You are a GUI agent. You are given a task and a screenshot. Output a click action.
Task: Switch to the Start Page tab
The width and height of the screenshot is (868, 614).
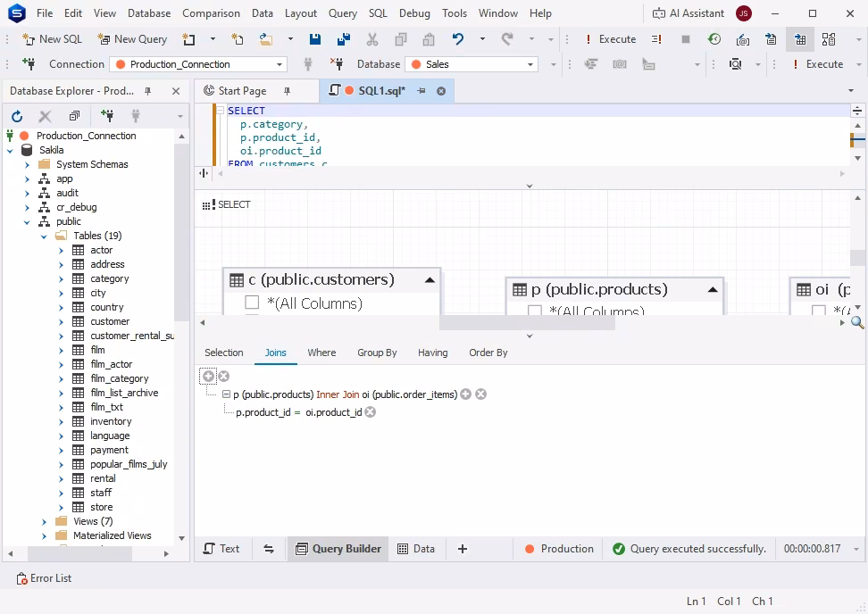[x=242, y=91]
